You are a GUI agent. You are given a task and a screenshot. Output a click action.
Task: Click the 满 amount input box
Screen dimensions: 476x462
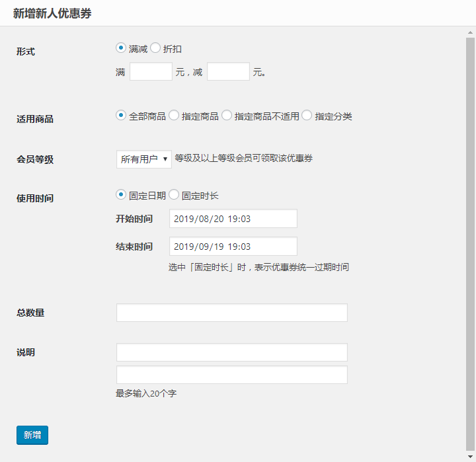151,72
